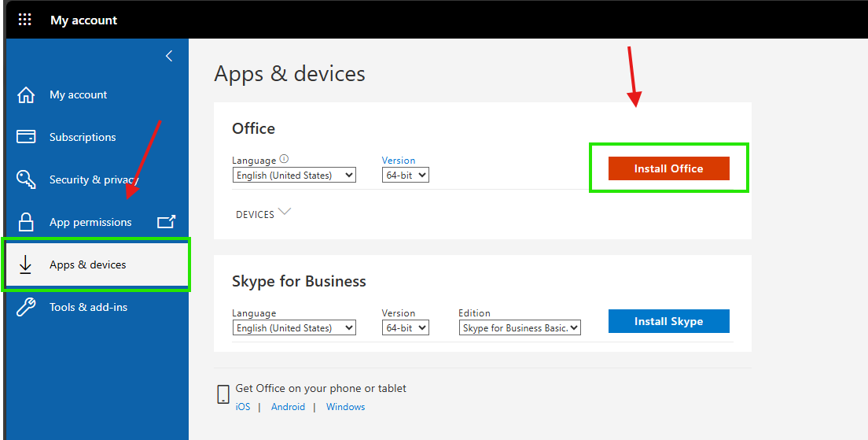Select Subscriptions in the sidebar menu

(83, 137)
